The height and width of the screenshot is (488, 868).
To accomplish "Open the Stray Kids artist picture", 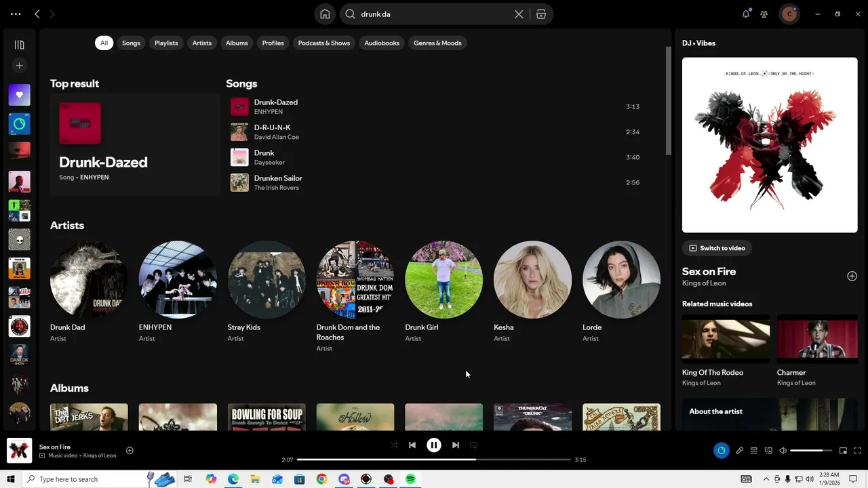I will 267,279.
